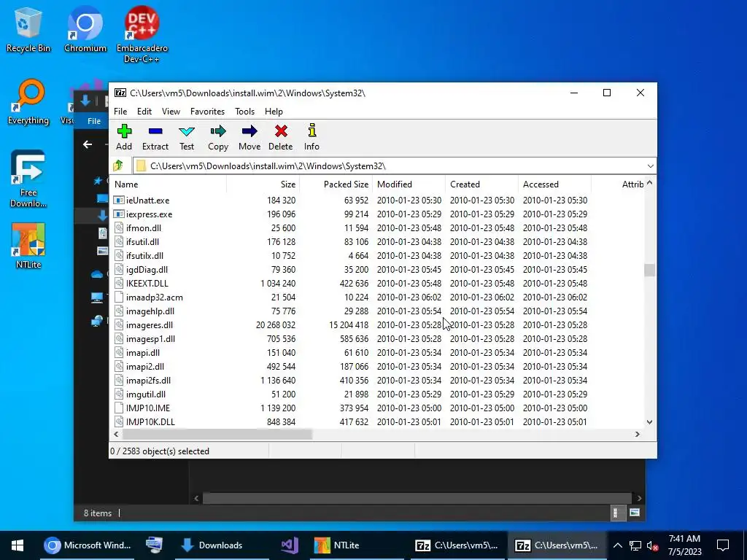Open the Tools menu
The width and height of the screenshot is (747, 560).
click(x=245, y=112)
